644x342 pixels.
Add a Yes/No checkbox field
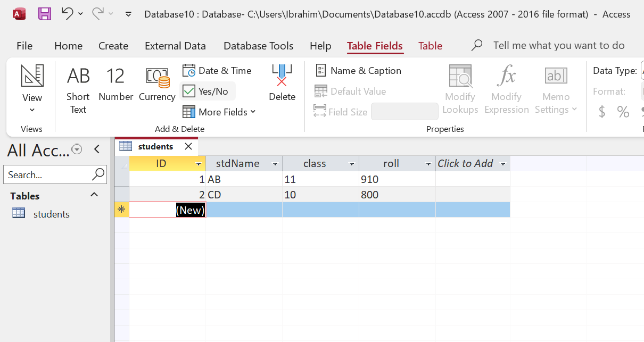pos(207,91)
